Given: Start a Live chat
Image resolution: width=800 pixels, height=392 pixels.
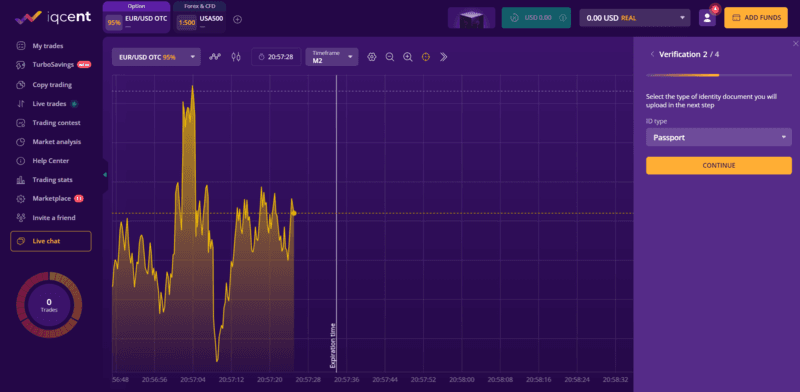Looking at the screenshot, I should click(51, 241).
